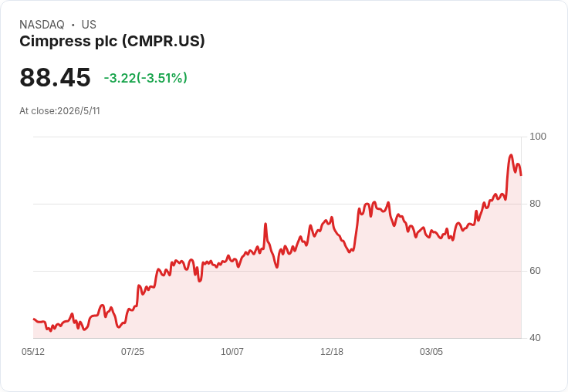Viewport: 568px width, 392px height.
Task: Click the -3.22(-3.51%) change value
Action: (x=146, y=78)
